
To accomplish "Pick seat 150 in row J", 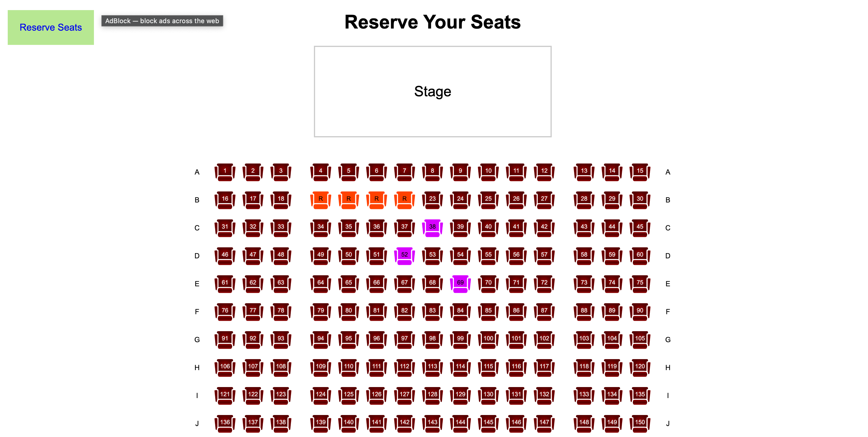I will [639, 424].
